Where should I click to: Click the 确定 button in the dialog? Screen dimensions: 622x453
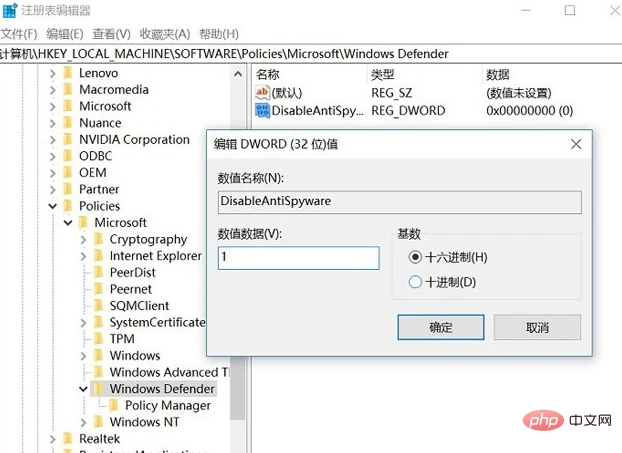point(441,327)
